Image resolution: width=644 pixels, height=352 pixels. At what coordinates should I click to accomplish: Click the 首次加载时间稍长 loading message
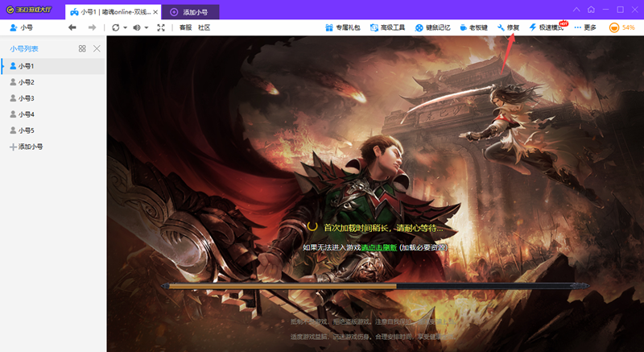(x=384, y=227)
